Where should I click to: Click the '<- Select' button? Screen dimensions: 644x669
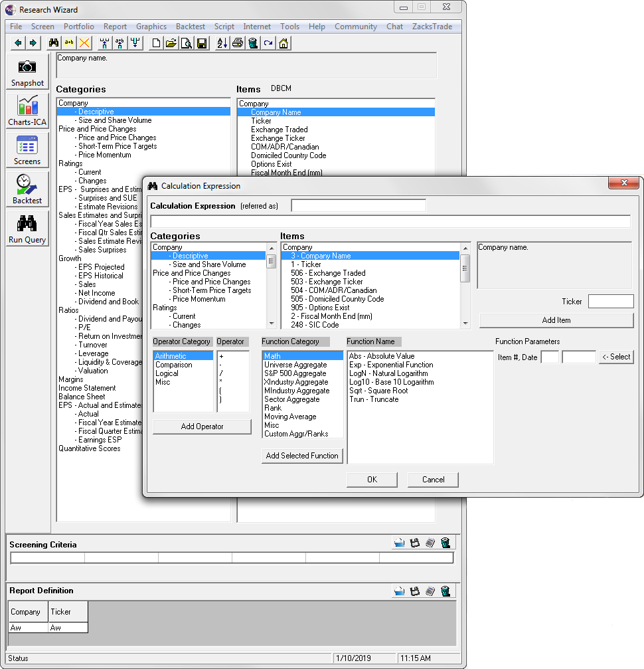click(x=616, y=357)
